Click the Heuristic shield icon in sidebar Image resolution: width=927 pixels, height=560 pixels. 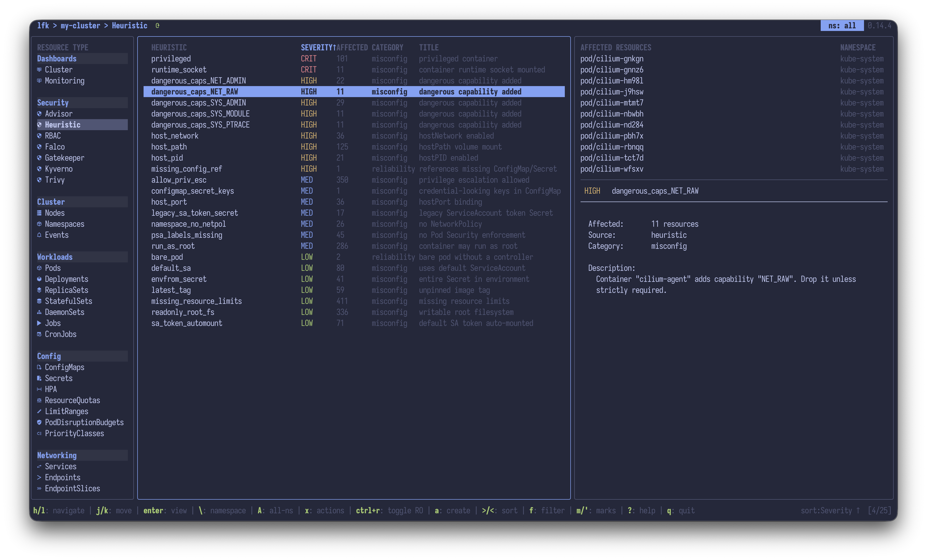pos(39,124)
